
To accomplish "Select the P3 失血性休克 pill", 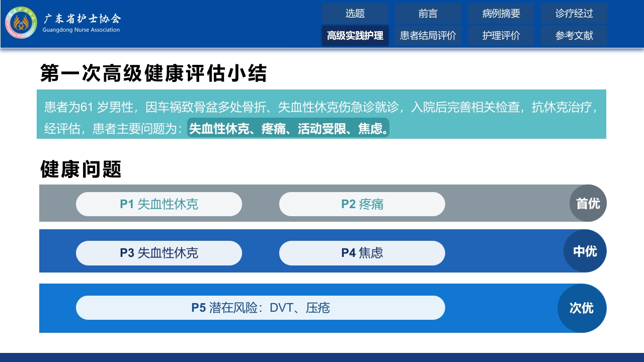I will [x=159, y=253].
